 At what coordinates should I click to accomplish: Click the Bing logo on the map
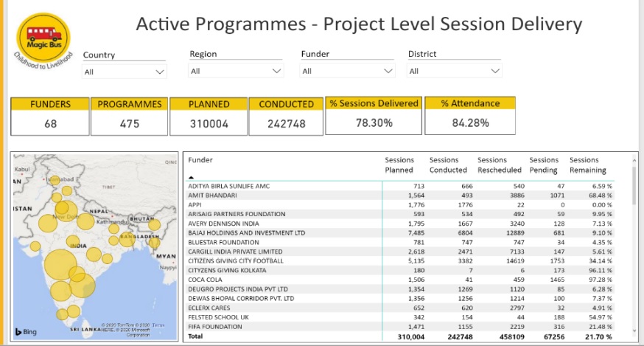point(25,332)
